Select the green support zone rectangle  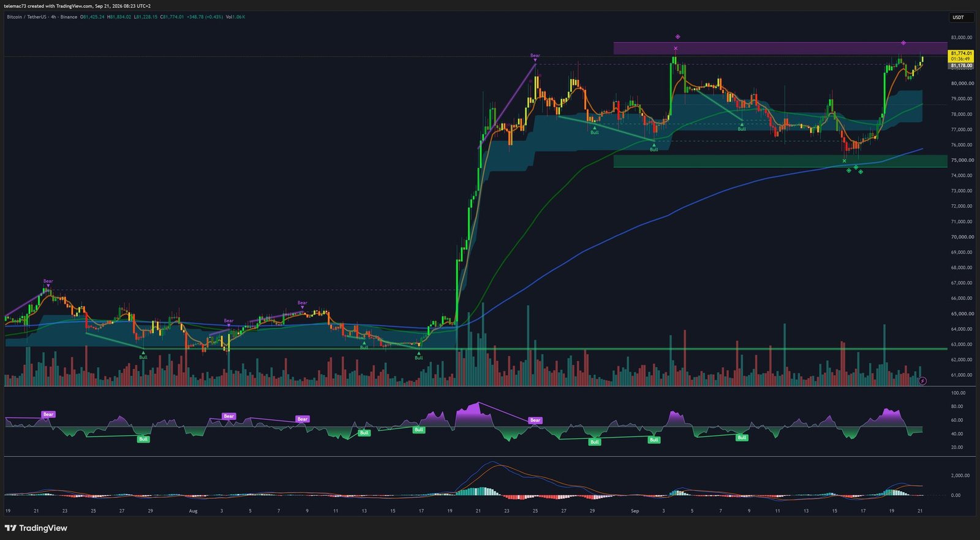pos(780,161)
